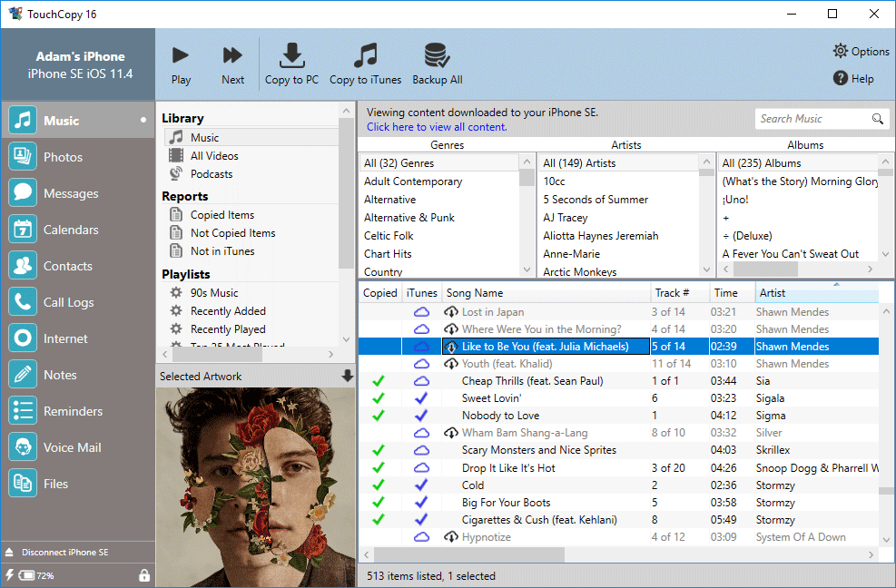Click the Shawn Mendes album artwork
Viewport: 896px width, 588px height.
click(x=255, y=487)
